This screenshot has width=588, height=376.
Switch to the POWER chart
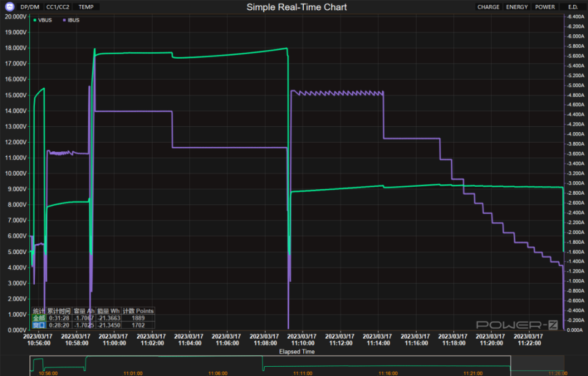[x=545, y=7]
